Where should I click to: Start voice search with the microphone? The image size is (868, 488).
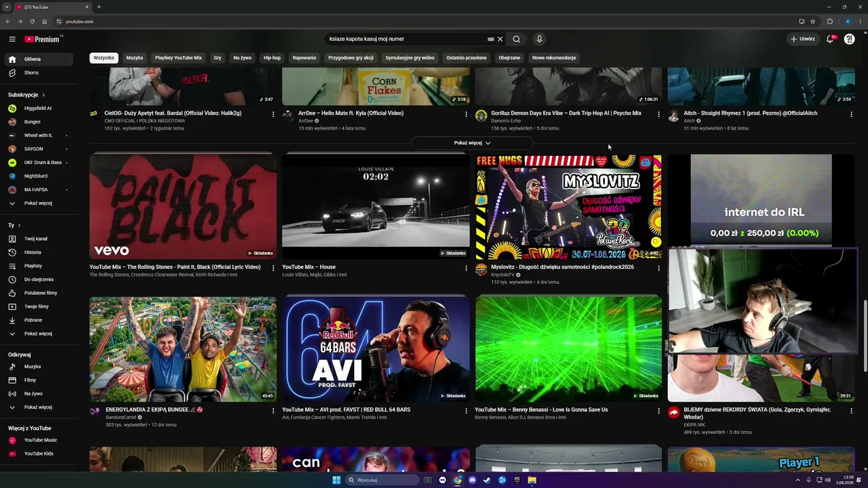pos(539,39)
